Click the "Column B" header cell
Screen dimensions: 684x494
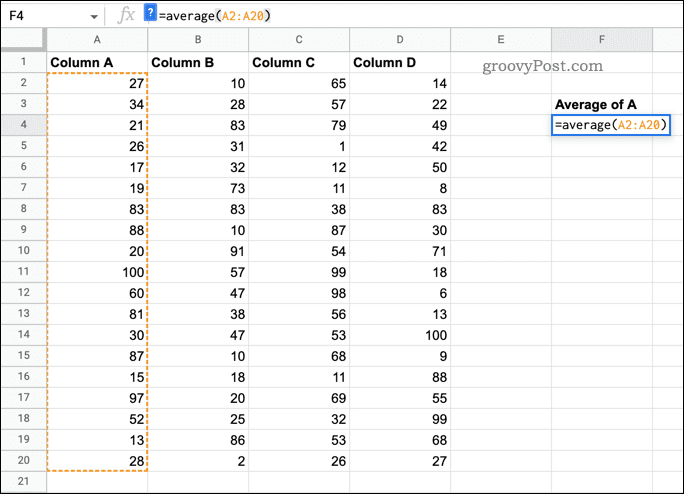(x=198, y=62)
